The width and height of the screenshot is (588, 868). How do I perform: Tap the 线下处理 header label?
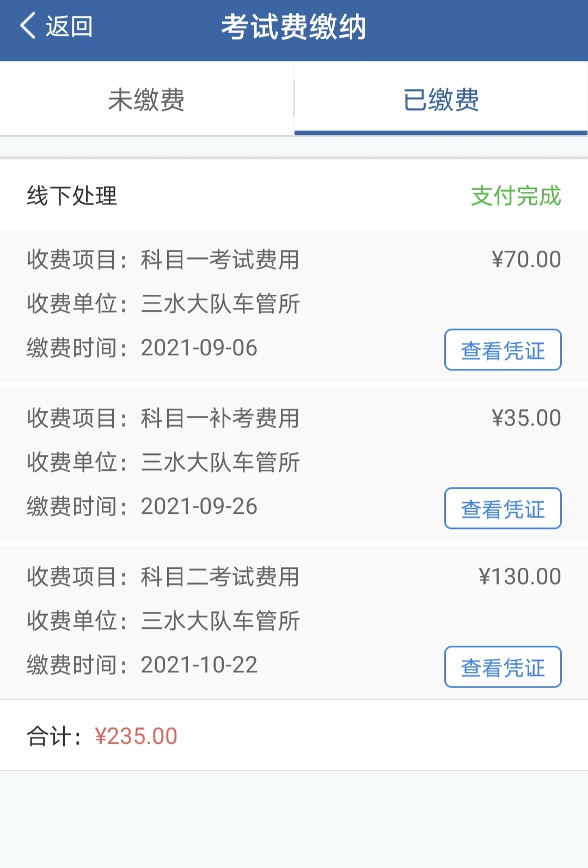[72, 196]
